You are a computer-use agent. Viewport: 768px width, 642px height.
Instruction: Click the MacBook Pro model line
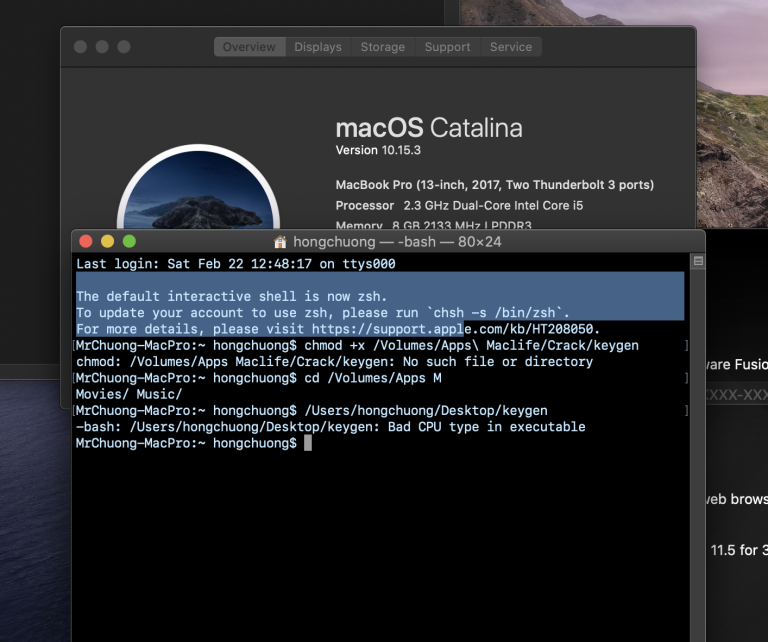(495, 185)
